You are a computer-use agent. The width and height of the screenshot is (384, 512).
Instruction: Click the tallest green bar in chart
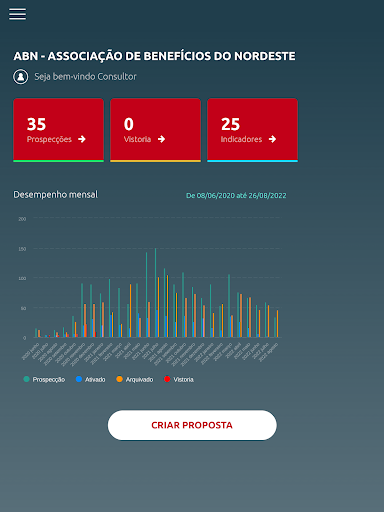click(155, 293)
